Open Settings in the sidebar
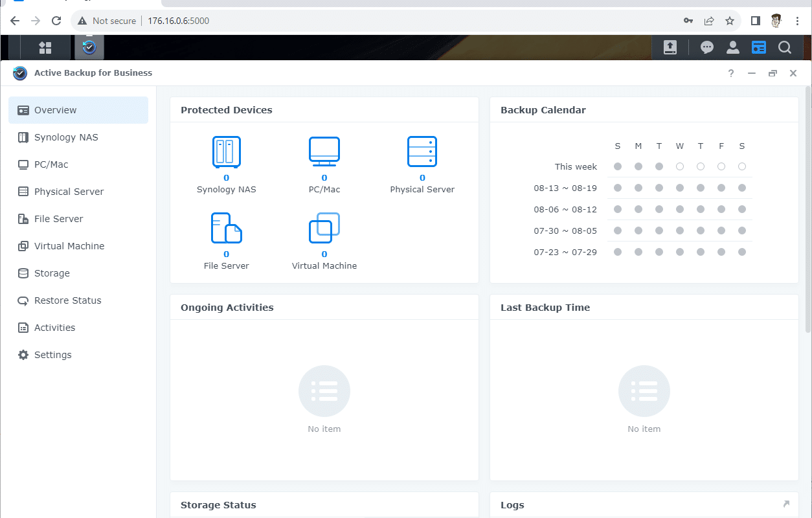This screenshot has height=518, width=812. (x=78, y=355)
